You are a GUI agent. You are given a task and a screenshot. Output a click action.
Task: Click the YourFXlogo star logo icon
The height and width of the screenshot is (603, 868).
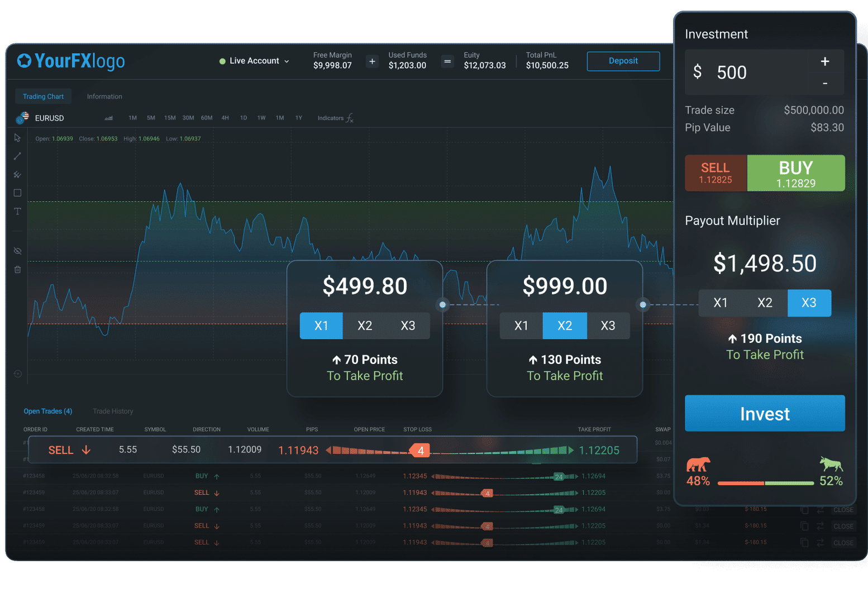coord(24,60)
